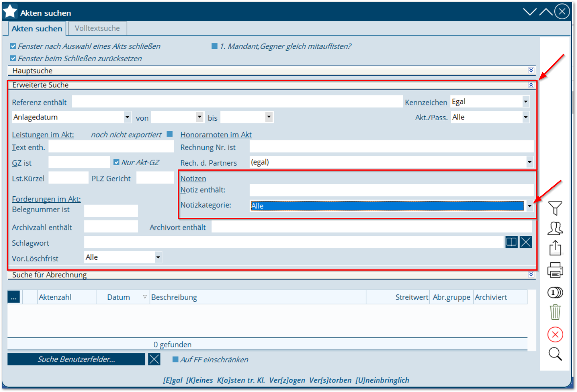This screenshot has height=392, width=577.
Task: Open the Notizkategorie dropdown
Action: pos(529,206)
